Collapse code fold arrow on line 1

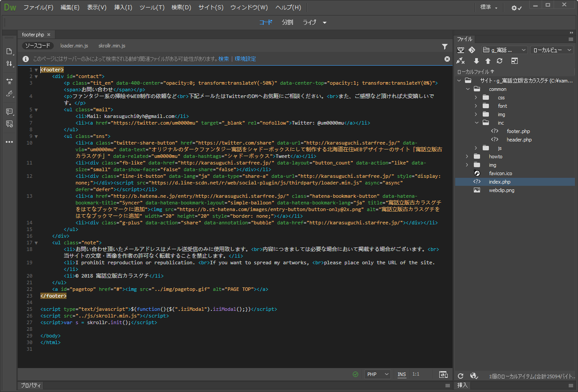(36, 70)
